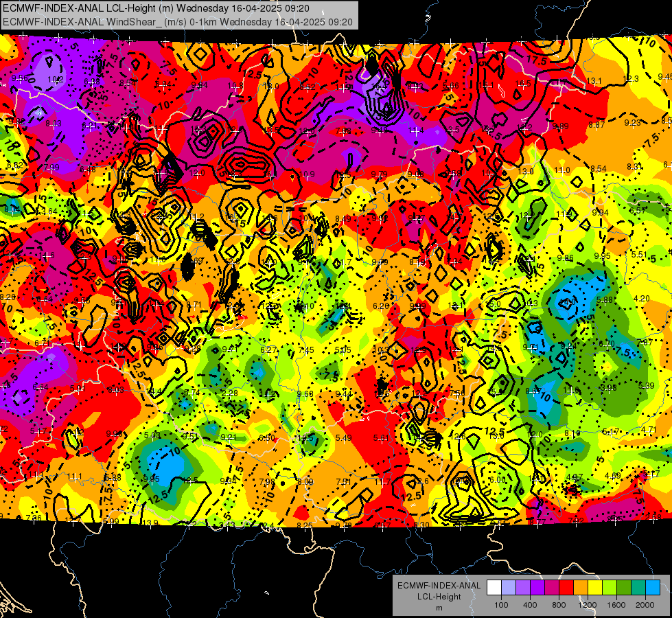Click the light lavender legend swatch
This screenshot has width=672, height=618.
(509, 587)
